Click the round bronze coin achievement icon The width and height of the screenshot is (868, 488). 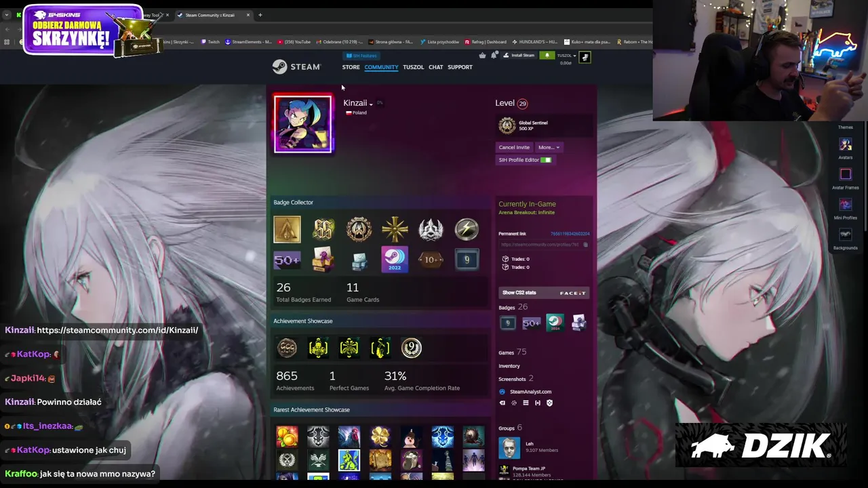pyautogui.click(x=287, y=348)
